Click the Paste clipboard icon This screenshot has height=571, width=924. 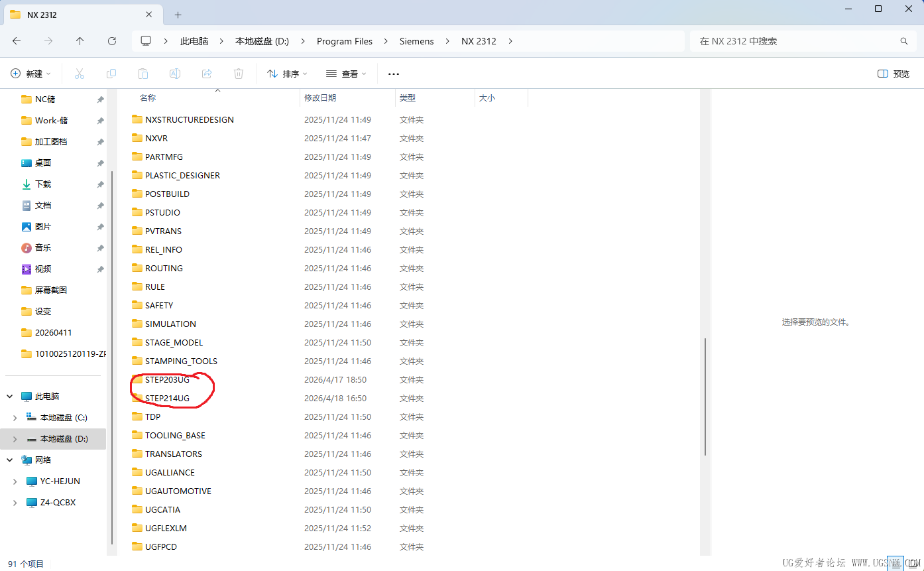pos(143,74)
